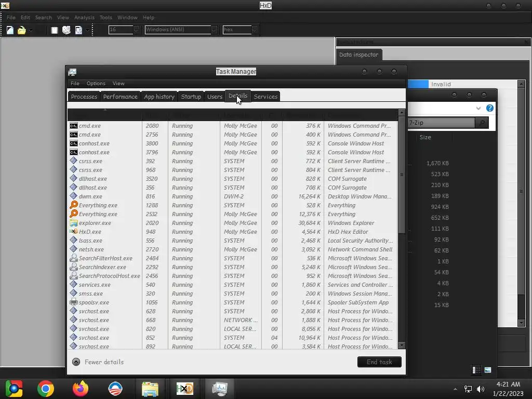Switch to the Performance tab
The width and height of the screenshot is (532, 399).
click(121, 96)
